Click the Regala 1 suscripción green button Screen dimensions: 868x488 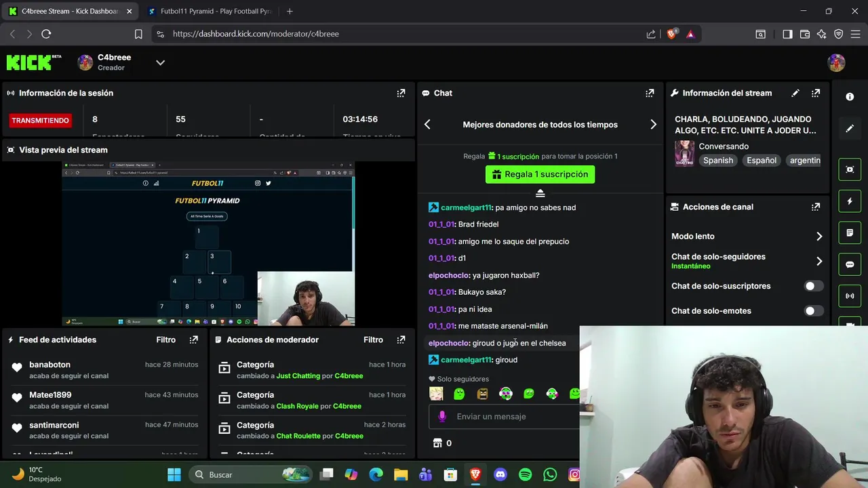[540, 174]
